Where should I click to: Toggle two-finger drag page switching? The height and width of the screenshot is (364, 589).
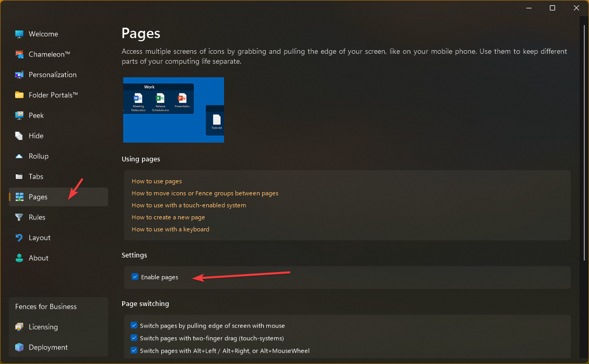(x=134, y=338)
